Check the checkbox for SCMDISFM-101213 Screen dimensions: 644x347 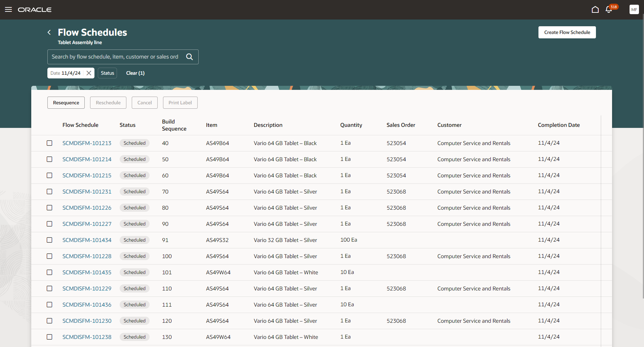pos(49,143)
